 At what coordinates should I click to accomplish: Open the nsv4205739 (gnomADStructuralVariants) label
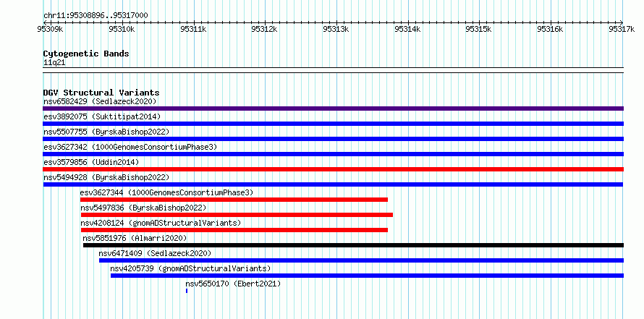[190, 268]
